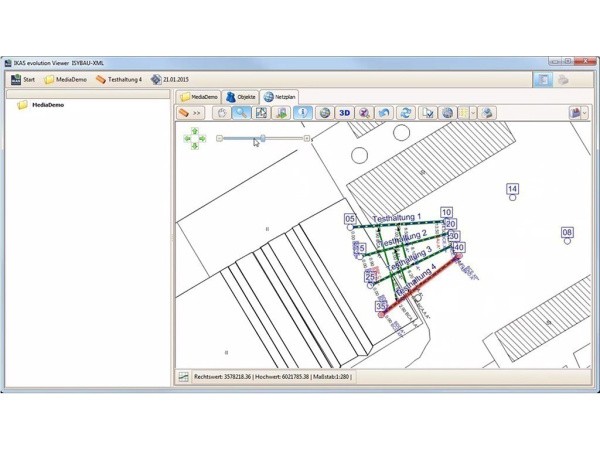600x450 pixels.
Task: Open the grid options dropdown arrow
Action: coord(475,113)
